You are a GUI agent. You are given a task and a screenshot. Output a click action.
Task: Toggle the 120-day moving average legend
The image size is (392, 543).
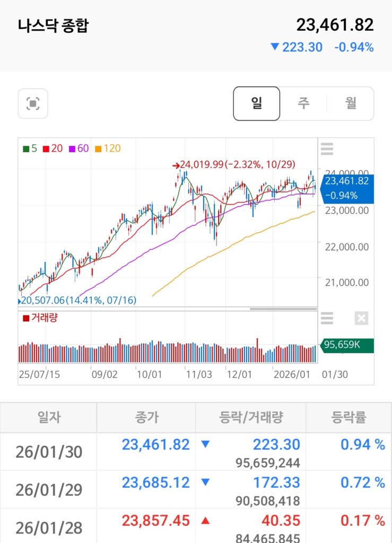(108, 148)
